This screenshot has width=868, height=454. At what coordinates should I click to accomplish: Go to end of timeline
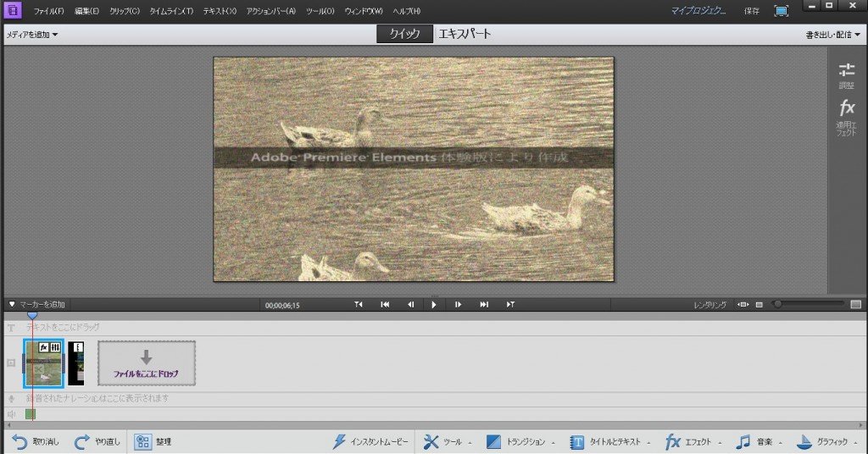click(x=484, y=305)
